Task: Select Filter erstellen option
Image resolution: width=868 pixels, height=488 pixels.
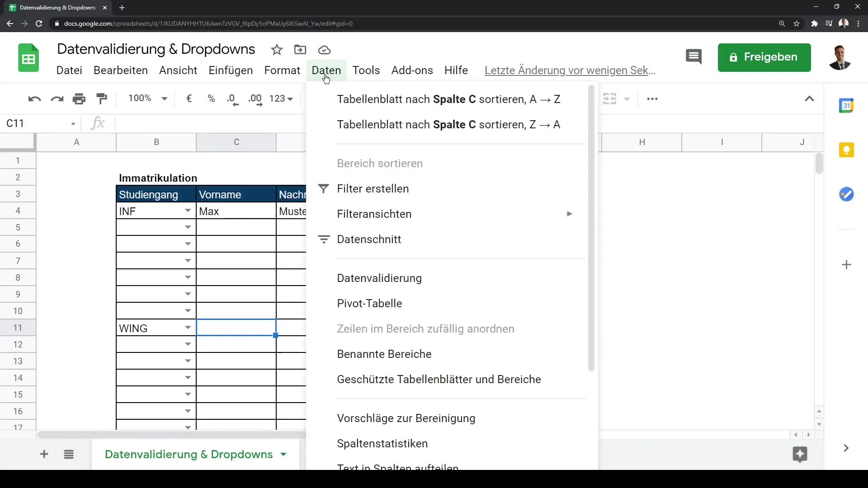Action: [x=373, y=188]
